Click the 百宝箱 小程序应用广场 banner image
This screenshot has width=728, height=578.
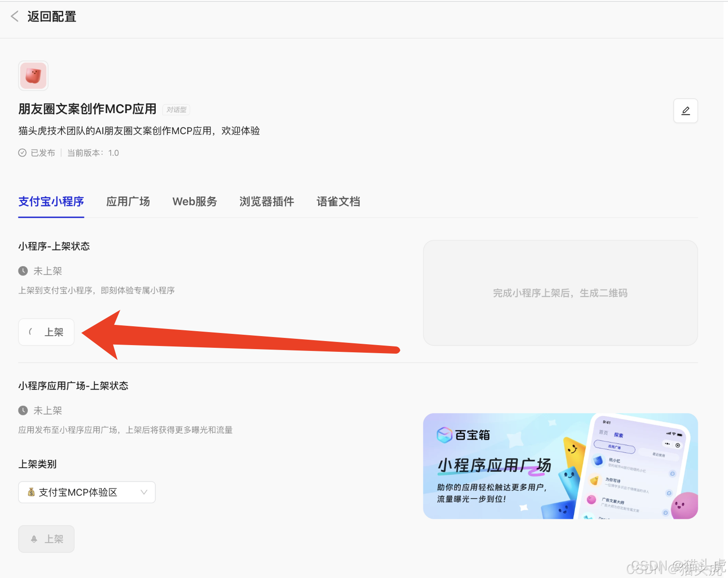(560, 466)
